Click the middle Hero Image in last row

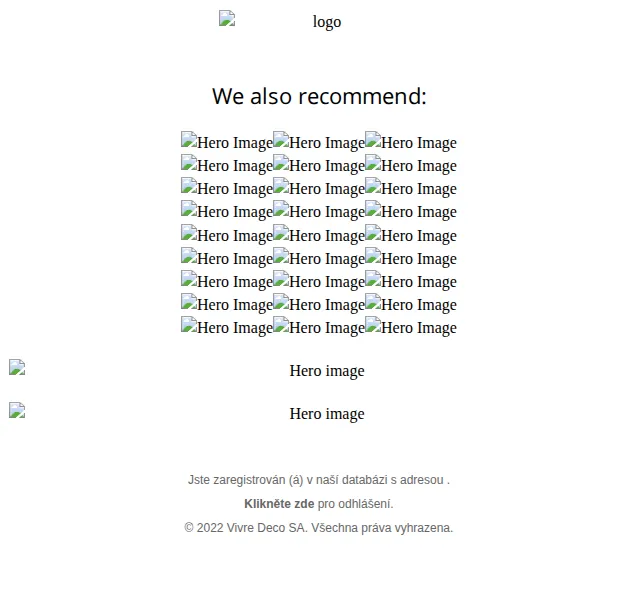[x=318, y=327]
